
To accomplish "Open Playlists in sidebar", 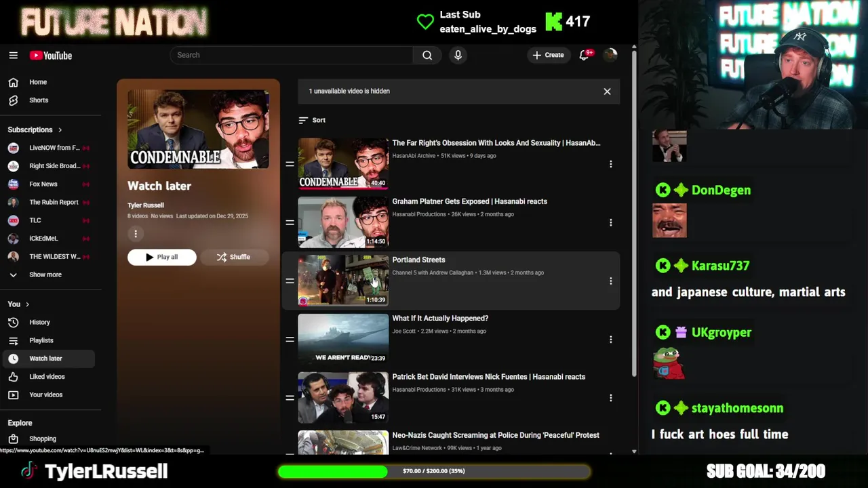I will pyautogui.click(x=47, y=340).
